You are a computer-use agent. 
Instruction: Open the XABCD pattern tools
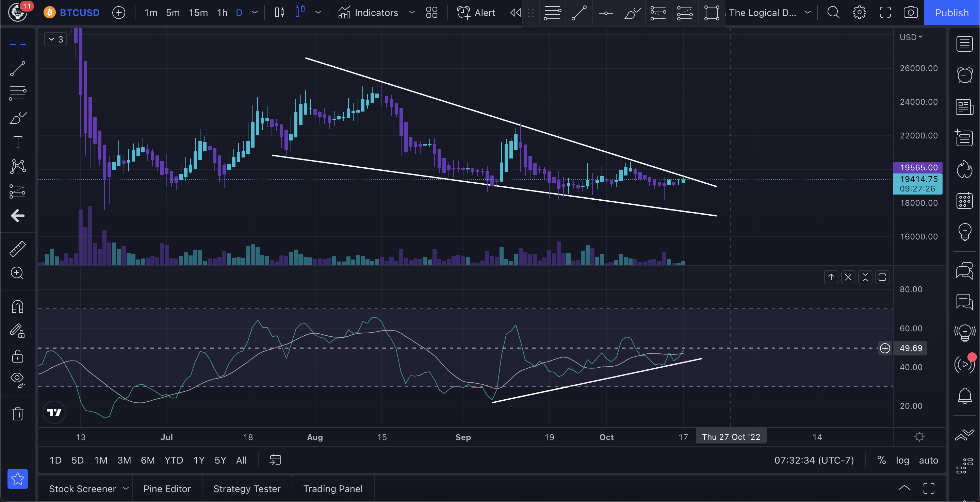pos(17,167)
